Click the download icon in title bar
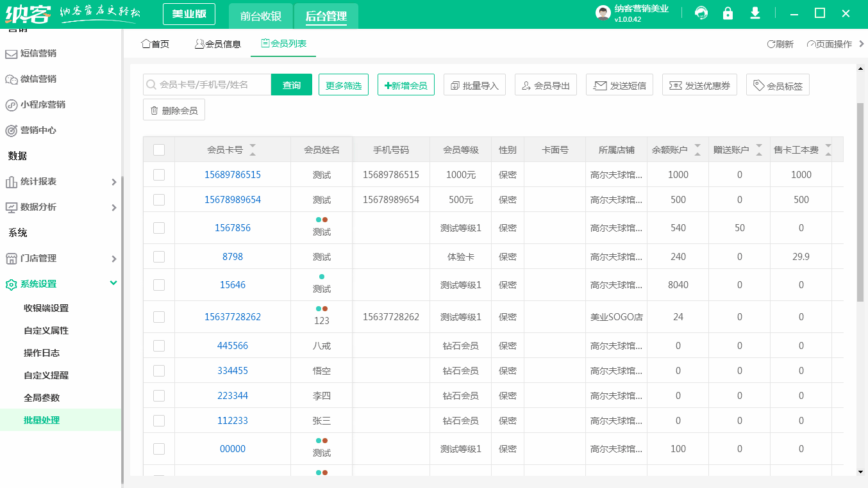The width and height of the screenshot is (868, 488). (x=755, y=13)
